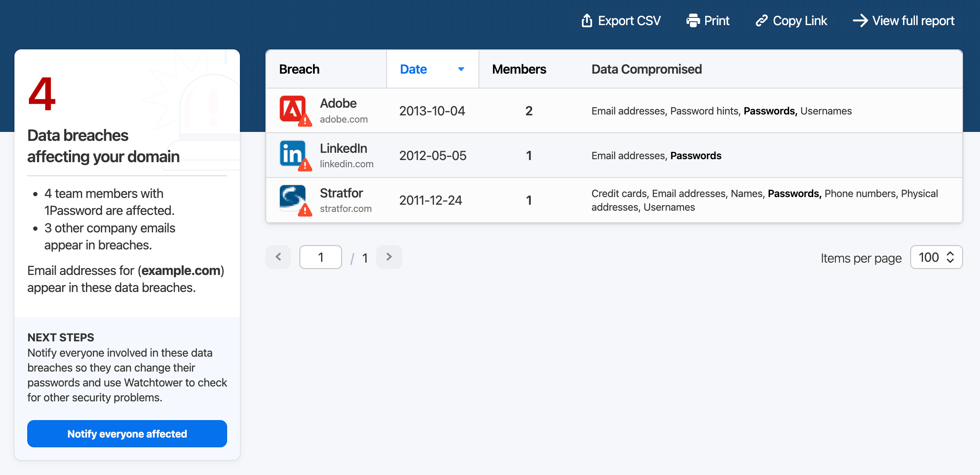Click the LinkedIn logo icon
980x475 pixels.
pos(293,154)
